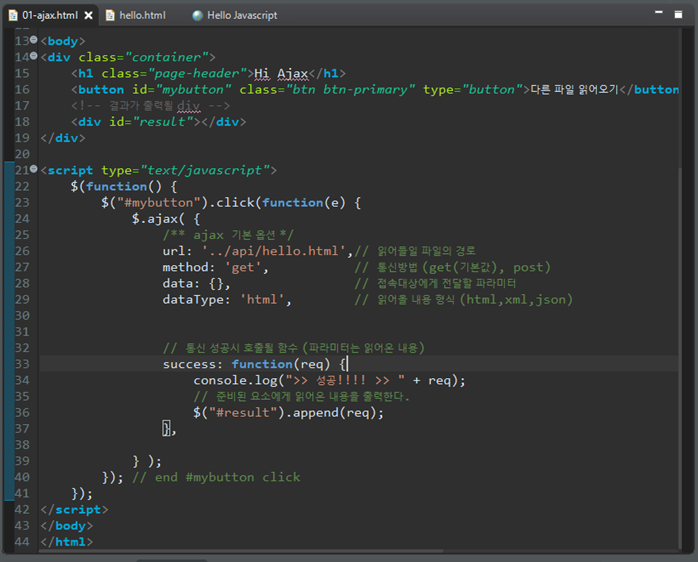Click the .append(req) call on line 36

coord(334,412)
